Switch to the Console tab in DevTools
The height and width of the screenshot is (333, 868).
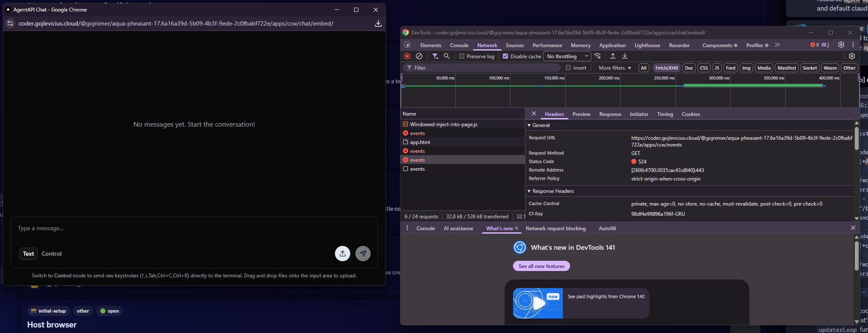(459, 45)
